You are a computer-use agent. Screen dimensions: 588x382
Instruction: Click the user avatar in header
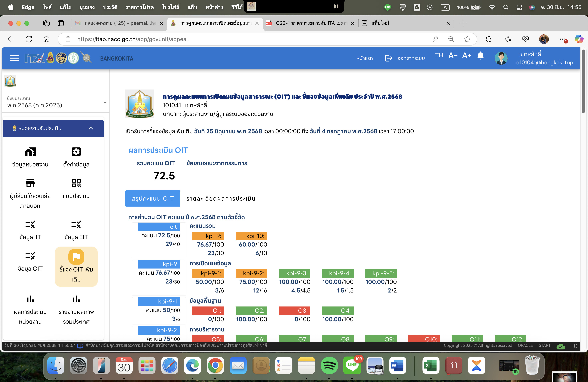501,58
